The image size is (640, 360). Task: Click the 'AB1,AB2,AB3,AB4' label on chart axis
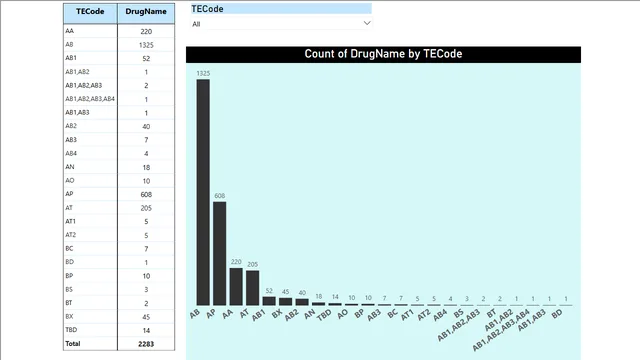coord(501,330)
